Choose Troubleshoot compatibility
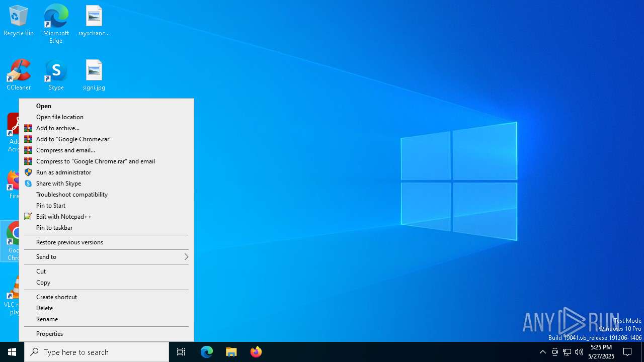Screen dimensions: 644x362 click(106, 195)
